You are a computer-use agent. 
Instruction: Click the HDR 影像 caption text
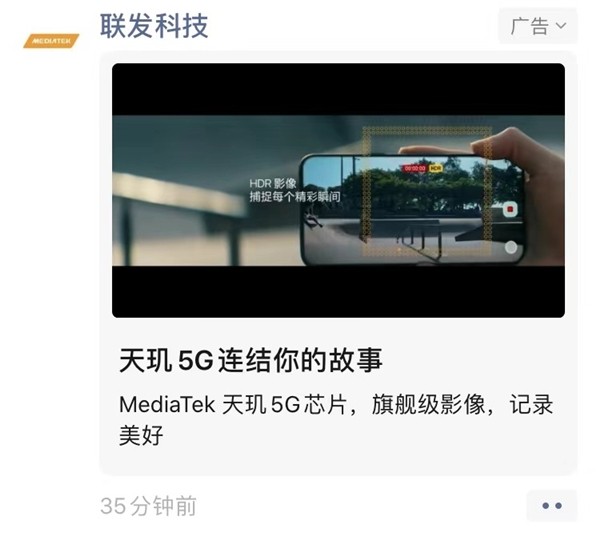point(273,183)
